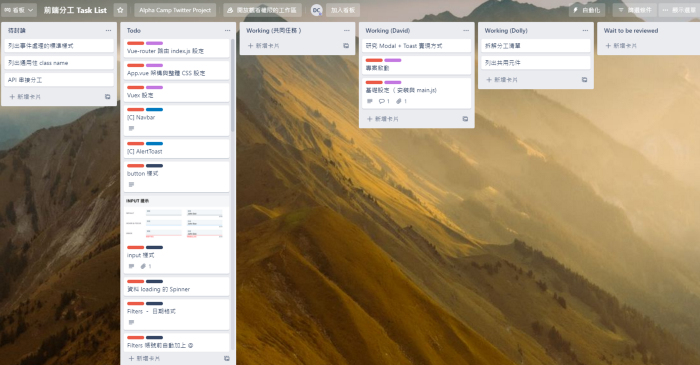Click blue label on [C] Navbar card

click(154, 110)
